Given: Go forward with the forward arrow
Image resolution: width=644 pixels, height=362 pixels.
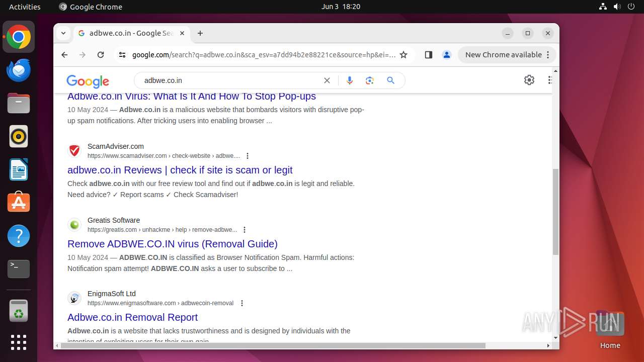Looking at the screenshot, I should click(x=83, y=55).
